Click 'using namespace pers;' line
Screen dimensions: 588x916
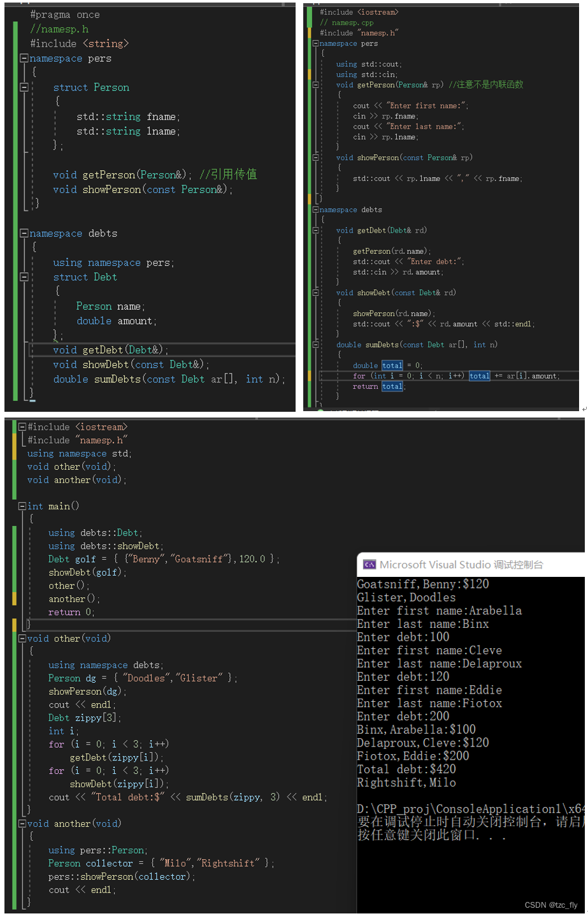coord(113,263)
